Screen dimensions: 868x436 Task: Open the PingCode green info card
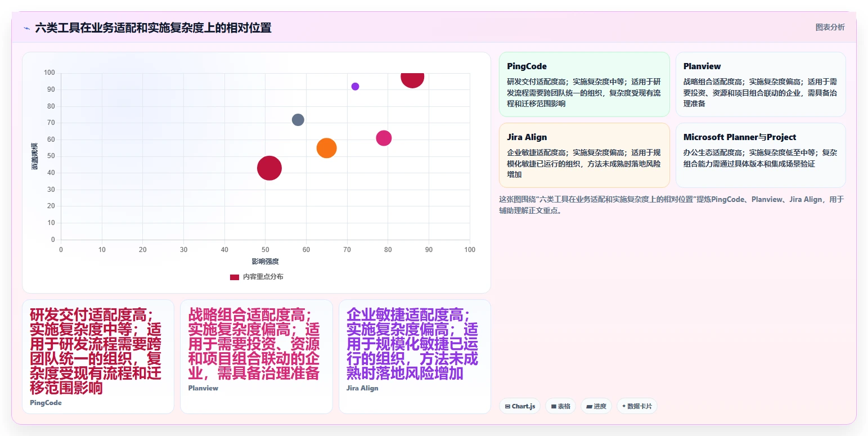[x=584, y=84]
